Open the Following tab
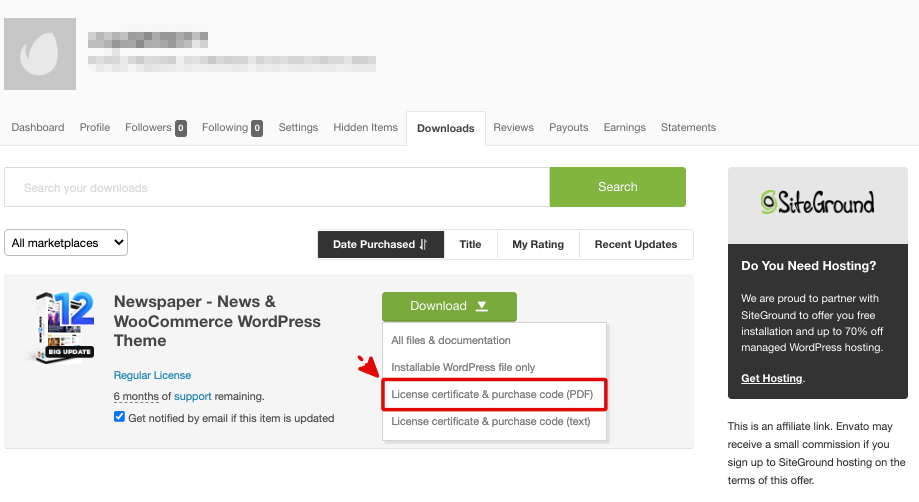Screen dimensions: 919x502 [232, 128]
